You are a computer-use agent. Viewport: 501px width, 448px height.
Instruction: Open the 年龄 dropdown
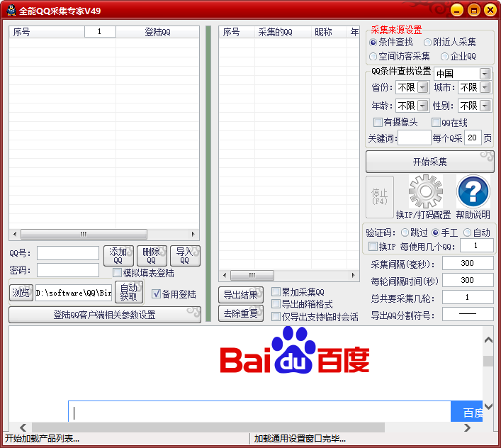pos(423,106)
